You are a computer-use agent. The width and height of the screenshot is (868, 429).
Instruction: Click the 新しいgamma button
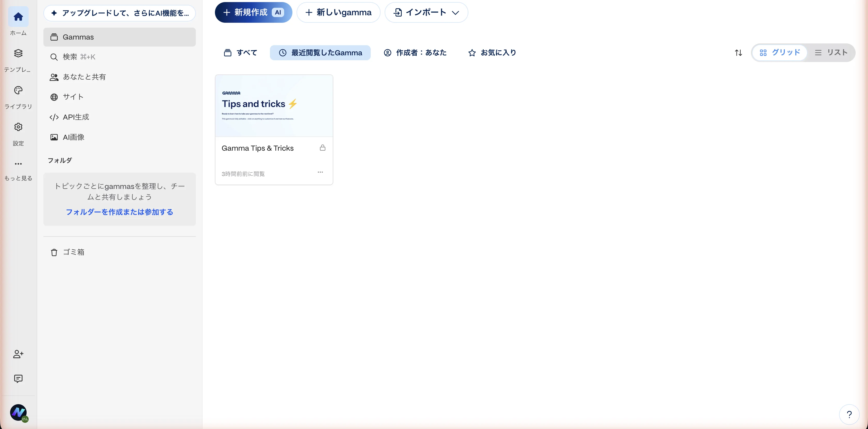(x=338, y=12)
